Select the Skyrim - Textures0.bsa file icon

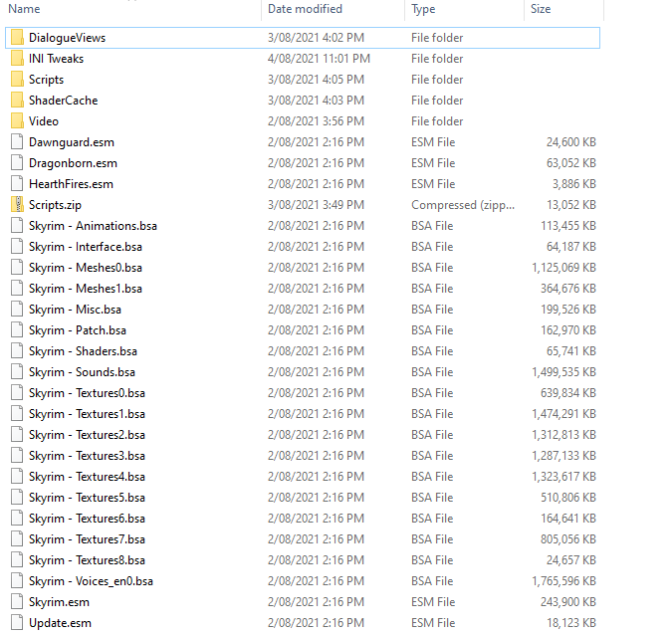[17, 393]
